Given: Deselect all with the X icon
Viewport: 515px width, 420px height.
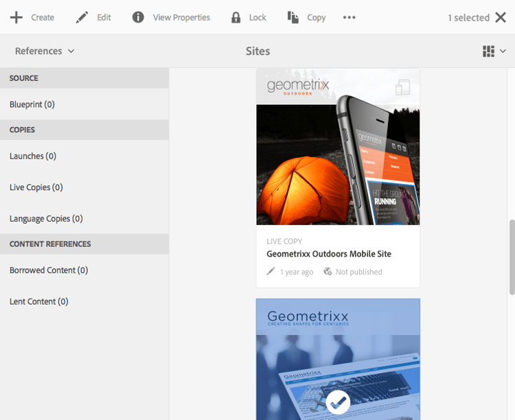Looking at the screenshot, I should point(501,17).
